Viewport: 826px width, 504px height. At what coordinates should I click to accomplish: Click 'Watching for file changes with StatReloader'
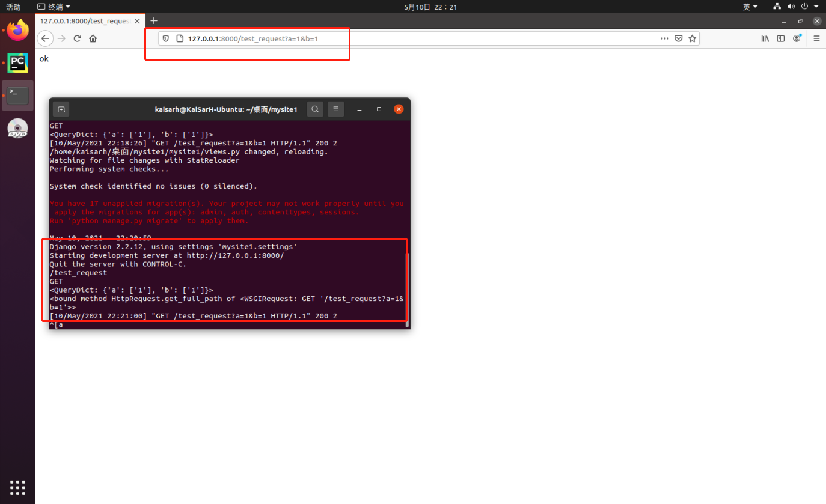click(x=144, y=160)
